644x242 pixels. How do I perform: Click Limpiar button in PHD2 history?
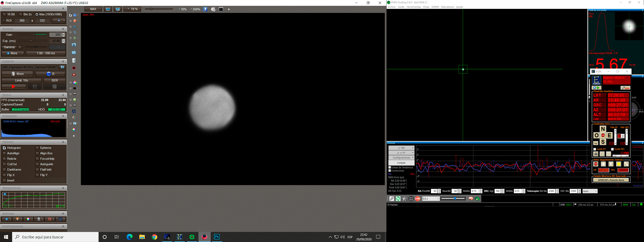[401, 163]
